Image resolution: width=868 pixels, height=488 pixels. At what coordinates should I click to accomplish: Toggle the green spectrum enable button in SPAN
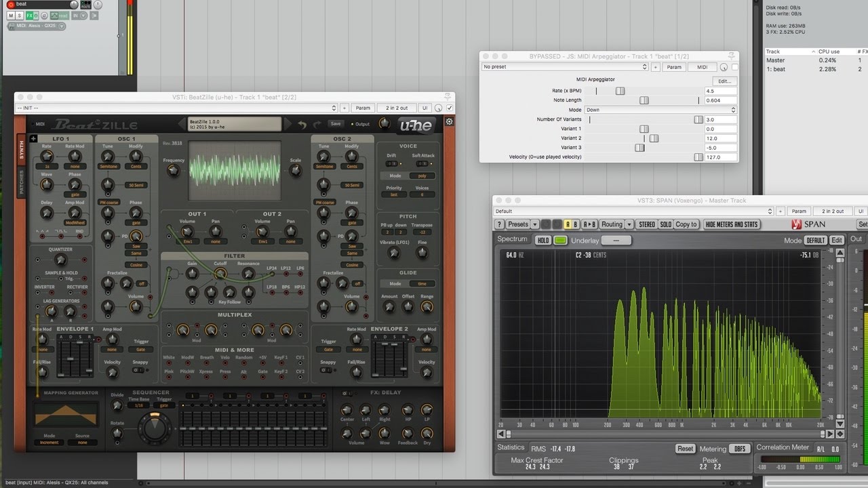pos(560,240)
